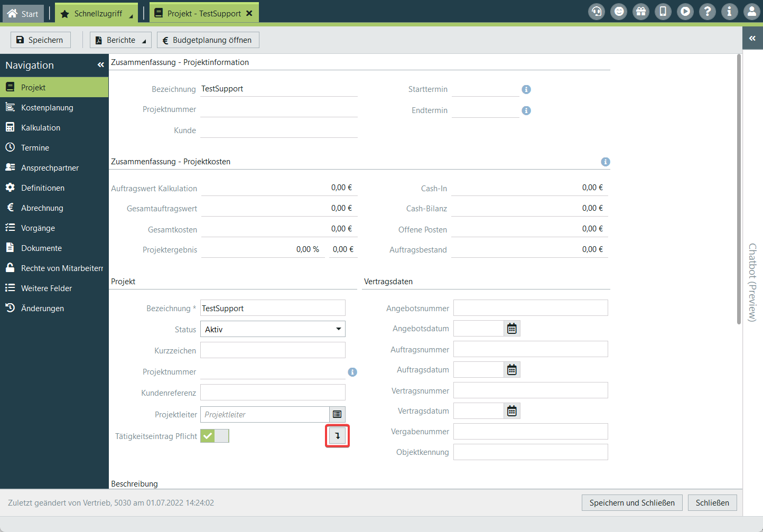Open the user profile icon
The width and height of the screenshot is (763, 532).
[x=751, y=11]
